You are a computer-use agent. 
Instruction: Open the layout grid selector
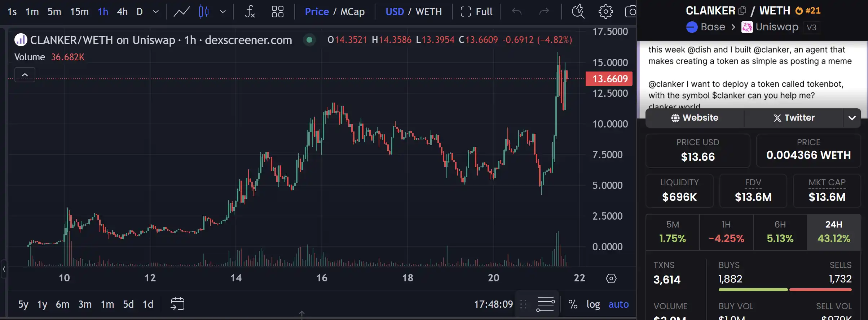point(277,12)
